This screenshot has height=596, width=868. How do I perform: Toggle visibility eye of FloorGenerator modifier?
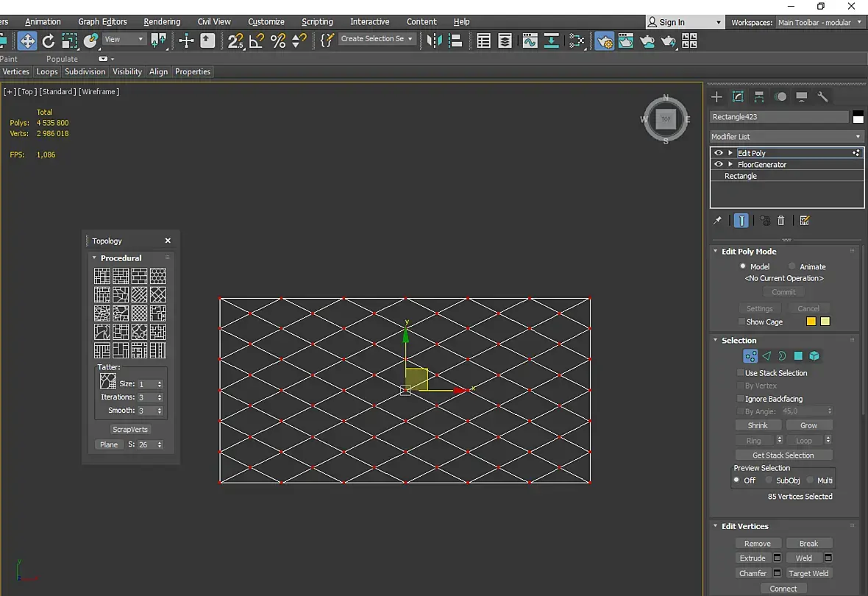pyautogui.click(x=719, y=165)
